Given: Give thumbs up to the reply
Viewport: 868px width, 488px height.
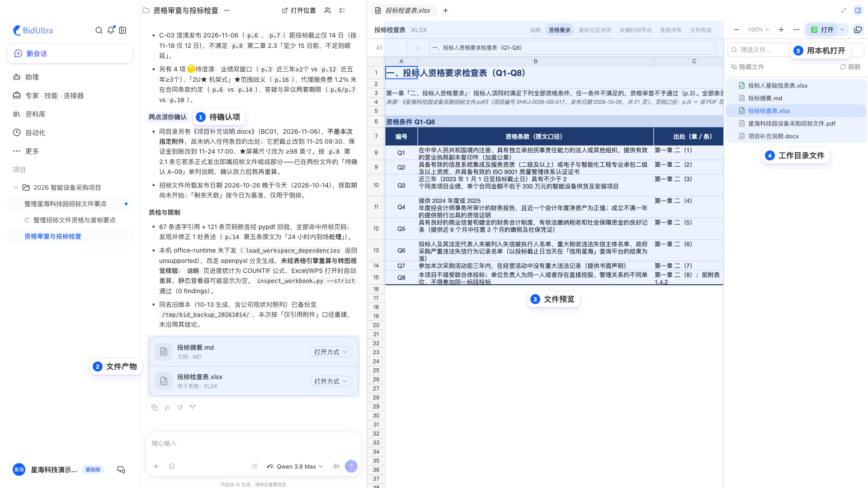Looking at the screenshot, I should (x=167, y=408).
